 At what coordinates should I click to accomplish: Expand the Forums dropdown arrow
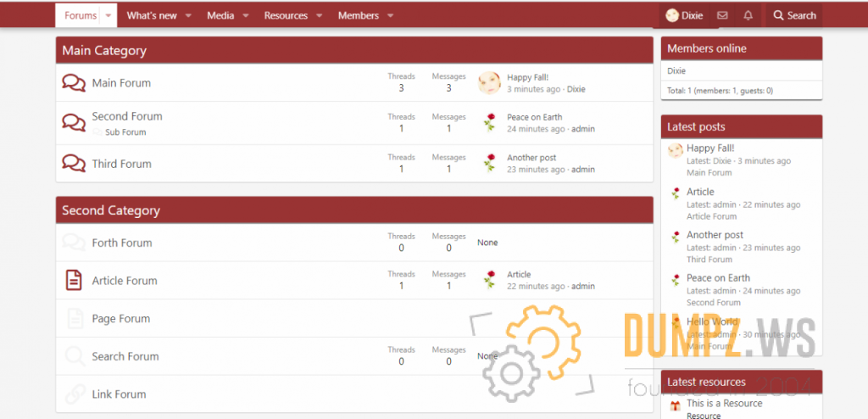point(108,15)
